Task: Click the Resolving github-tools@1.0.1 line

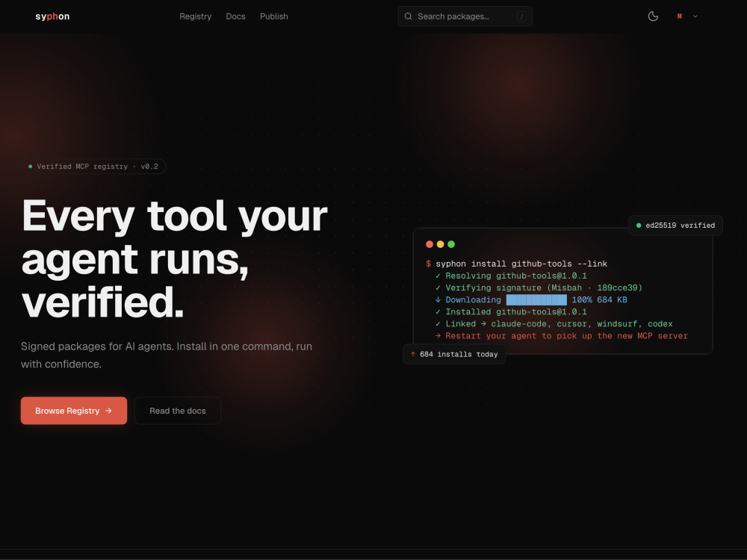Action: [x=511, y=276]
